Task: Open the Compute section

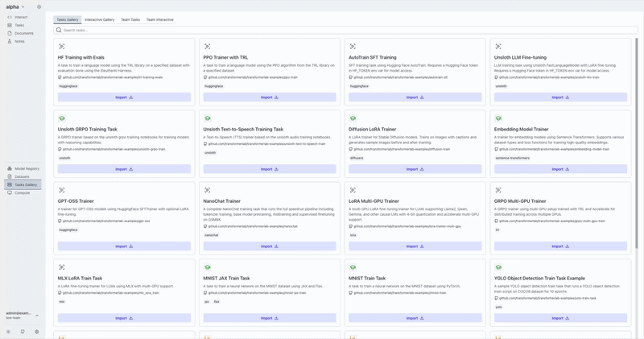Action: pos(22,192)
